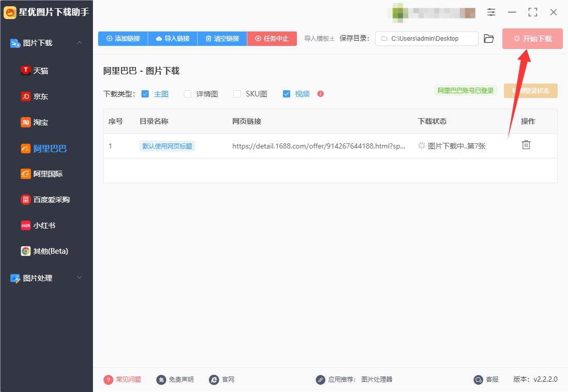Open the 免责声明 link
Screen dimensions: 568x392
point(181,379)
